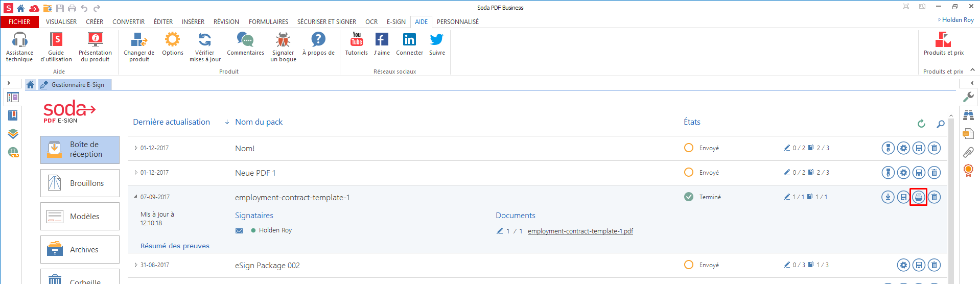
Task: Open the Options gear in ribbon
Action: [173, 44]
